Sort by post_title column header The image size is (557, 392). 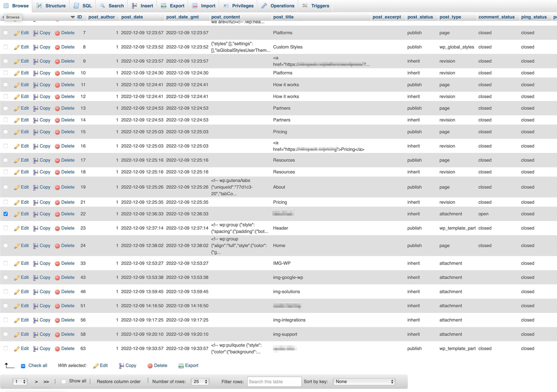point(283,17)
